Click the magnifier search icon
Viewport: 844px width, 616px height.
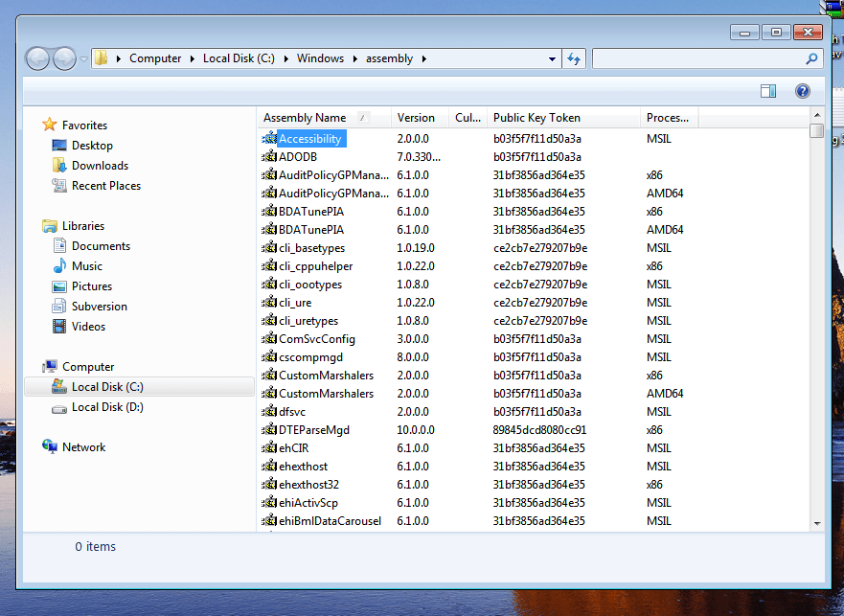tap(811, 58)
